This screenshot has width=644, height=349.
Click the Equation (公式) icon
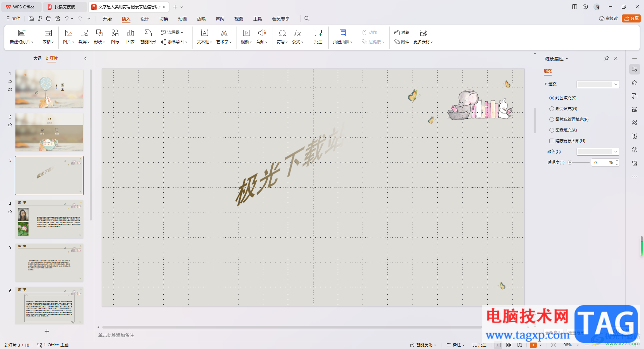coord(298,33)
